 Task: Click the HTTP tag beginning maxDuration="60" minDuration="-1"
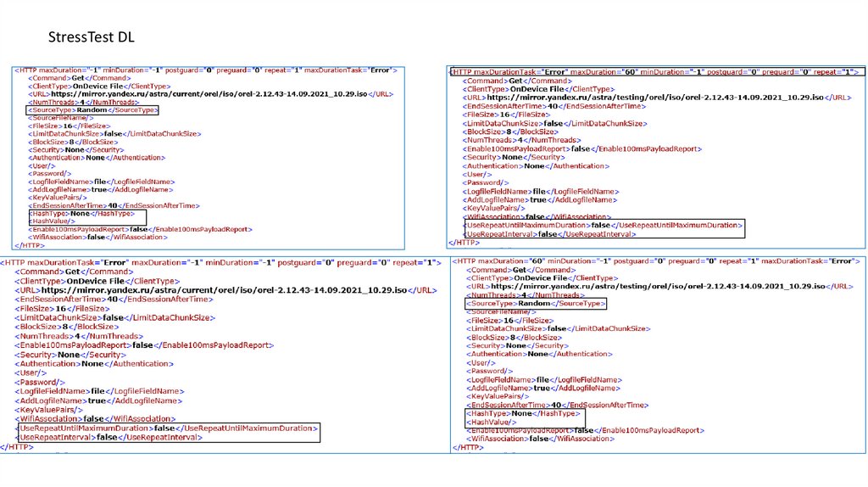coord(657,261)
